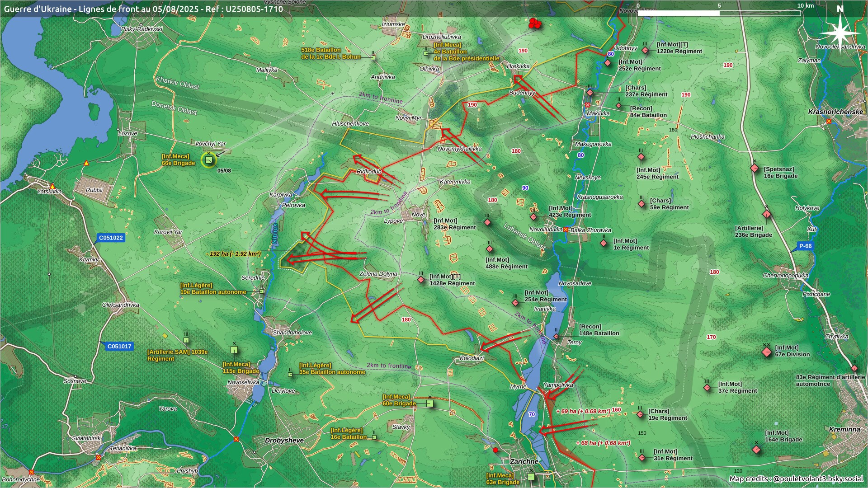Viewport: 868px width, 488px height.
Task: Select the 59e Régiment tank diamond marker
Action: pyautogui.click(x=642, y=204)
